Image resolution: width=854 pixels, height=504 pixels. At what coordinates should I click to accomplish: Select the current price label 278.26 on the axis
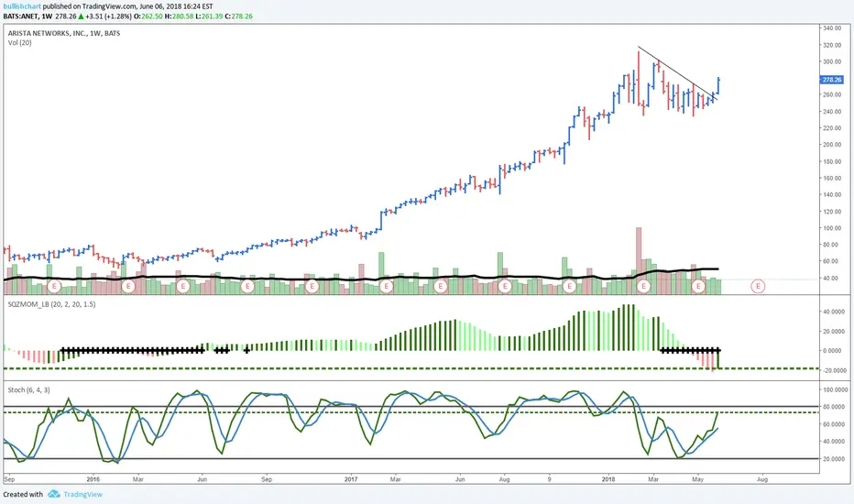coord(832,80)
